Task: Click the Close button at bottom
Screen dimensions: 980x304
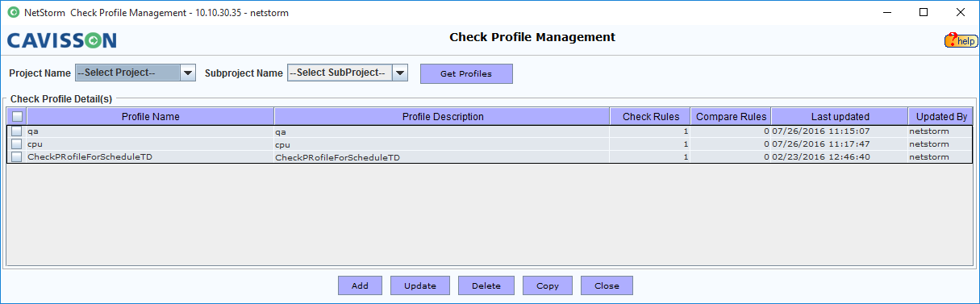Action: pos(607,285)
